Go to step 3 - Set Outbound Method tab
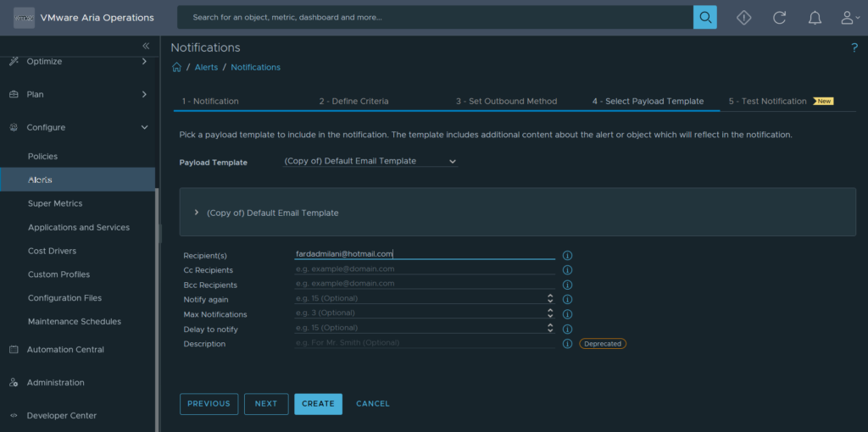This screenshot has height=432, width=868. pyautogui.click(x=507, y=102)
